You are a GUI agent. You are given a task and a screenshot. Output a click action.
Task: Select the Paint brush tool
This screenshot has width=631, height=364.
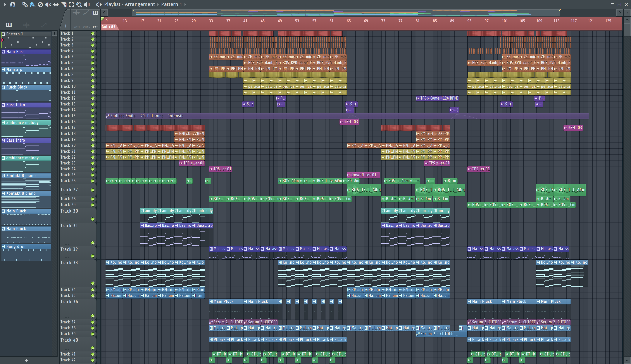tap(32, 4)
